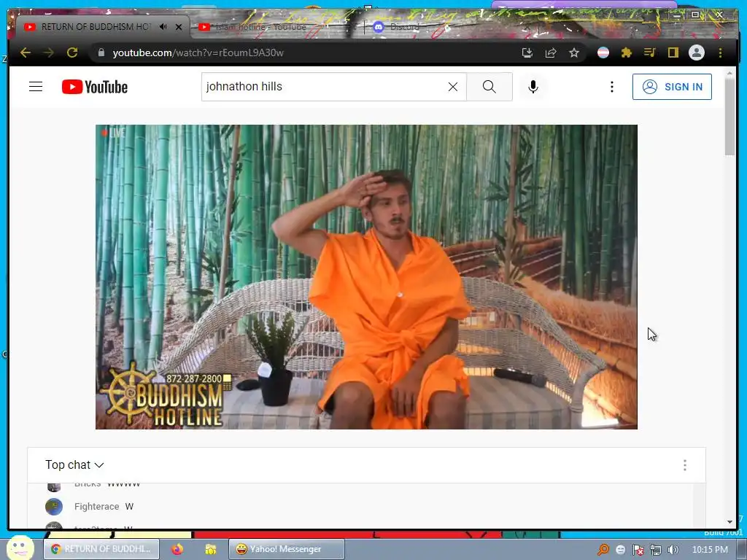Switch to the RETURN OF BUDDHISM tab

[x=96, y=27]
